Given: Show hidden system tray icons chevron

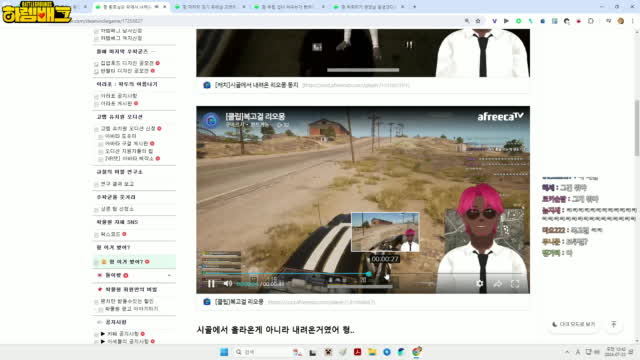Looking at the screenshot, I should coord(567,352).
